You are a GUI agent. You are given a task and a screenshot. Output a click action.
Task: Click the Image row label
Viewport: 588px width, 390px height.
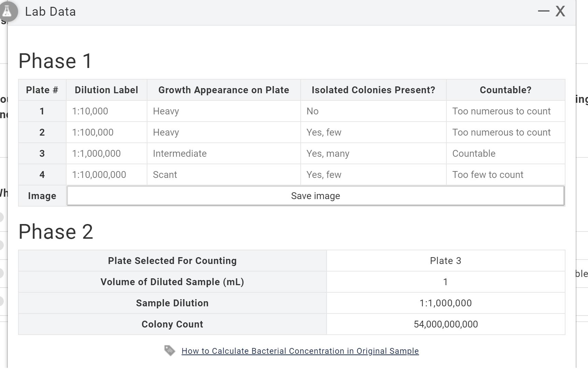[x=42, y=196]
